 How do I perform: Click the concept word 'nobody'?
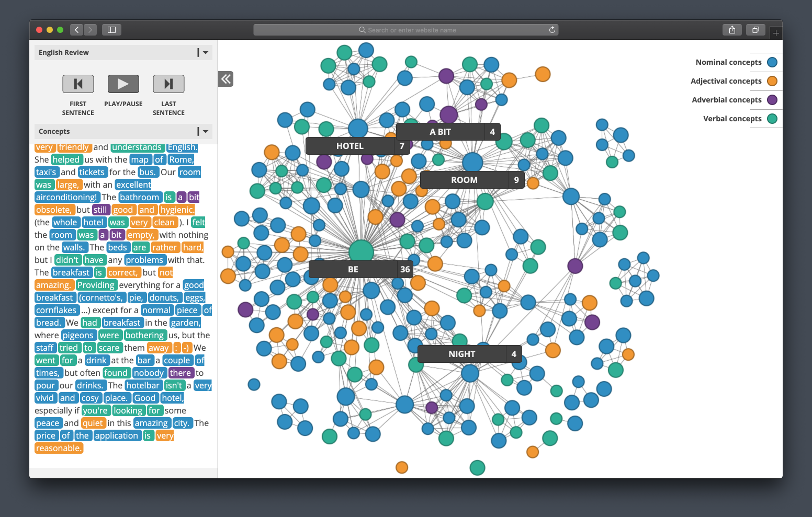[x=149, y=373]
